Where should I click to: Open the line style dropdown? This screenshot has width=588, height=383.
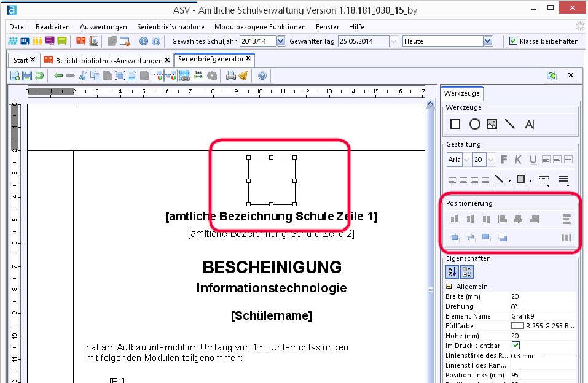pos(544,180)
